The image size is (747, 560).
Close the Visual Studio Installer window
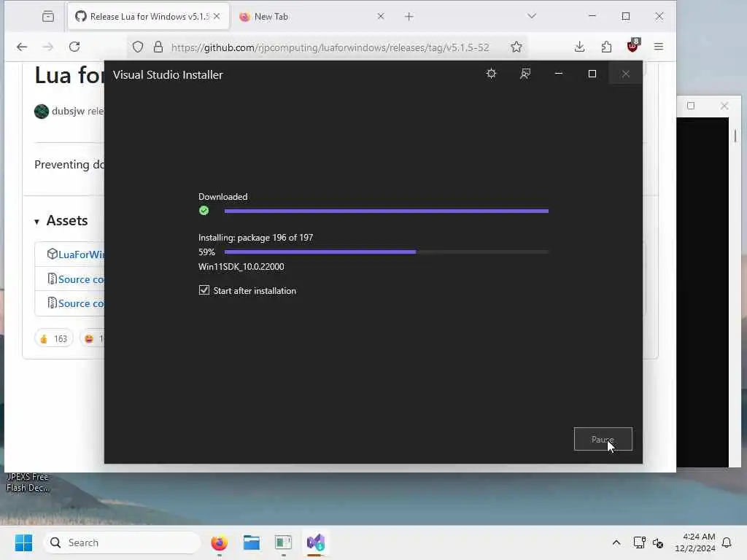tap(625, 74)
